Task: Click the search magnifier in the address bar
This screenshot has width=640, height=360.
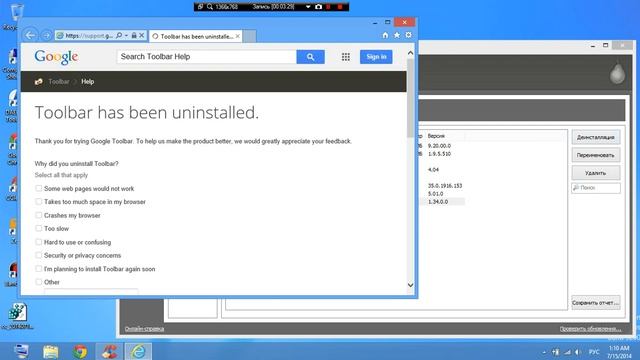Action: (x=119, y=36)
